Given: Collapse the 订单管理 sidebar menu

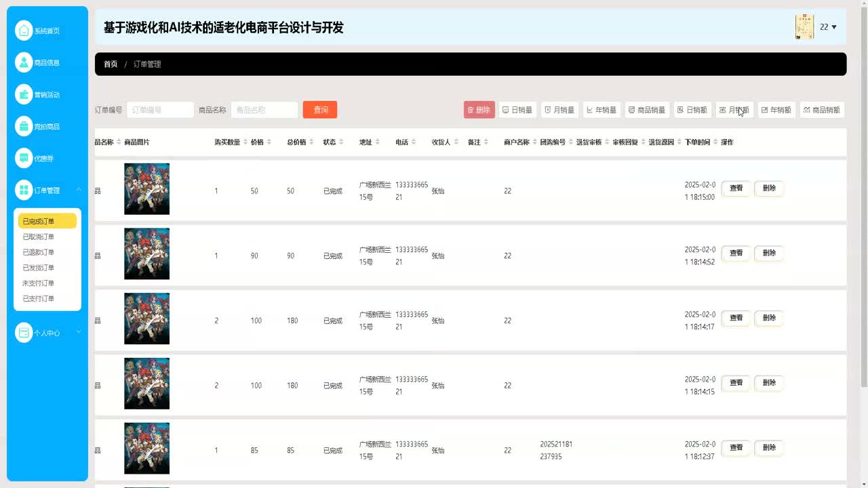Looking at the screenshot, I should 49,190.
